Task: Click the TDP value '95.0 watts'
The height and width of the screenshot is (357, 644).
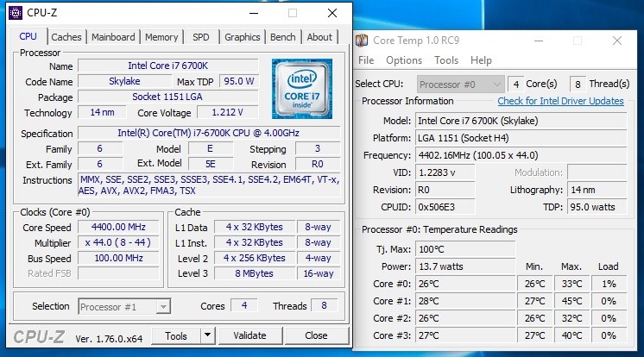Action: pyautogui.click(x=597, y=207)
